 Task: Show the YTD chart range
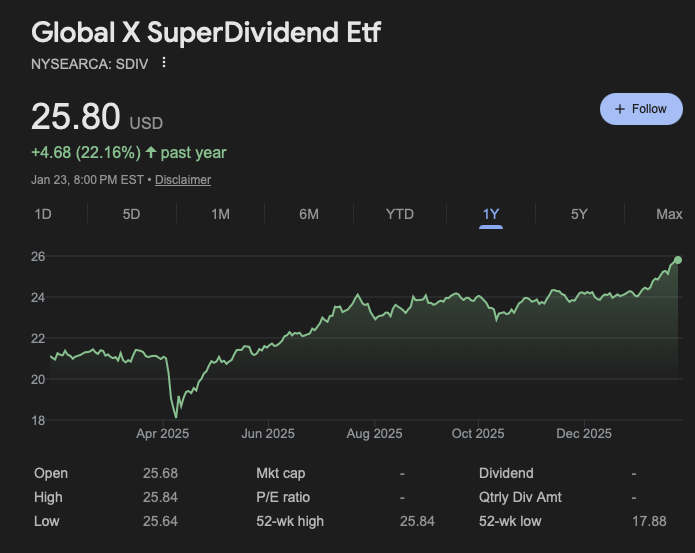click(399, 214)
